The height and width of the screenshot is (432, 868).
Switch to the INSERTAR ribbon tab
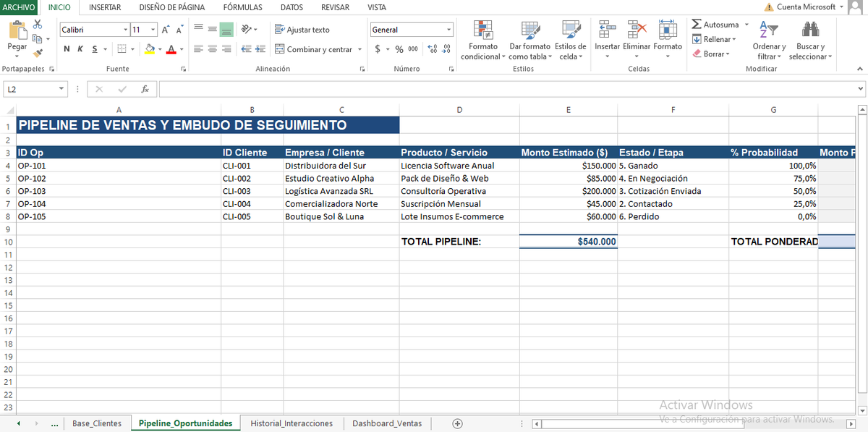tap(105, 7)
